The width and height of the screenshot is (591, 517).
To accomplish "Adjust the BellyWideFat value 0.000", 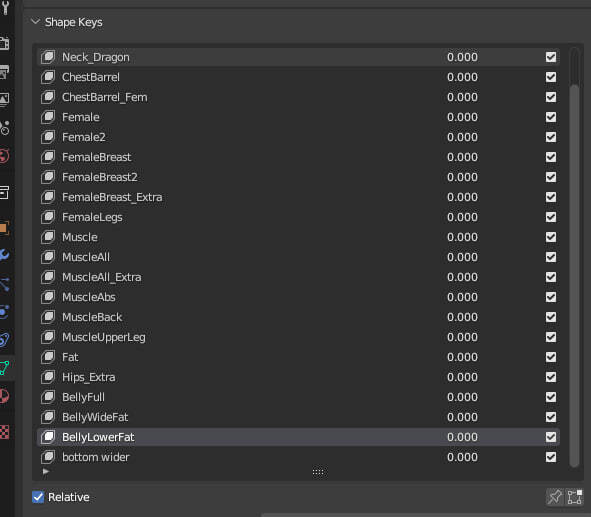I will coord(462,417).
